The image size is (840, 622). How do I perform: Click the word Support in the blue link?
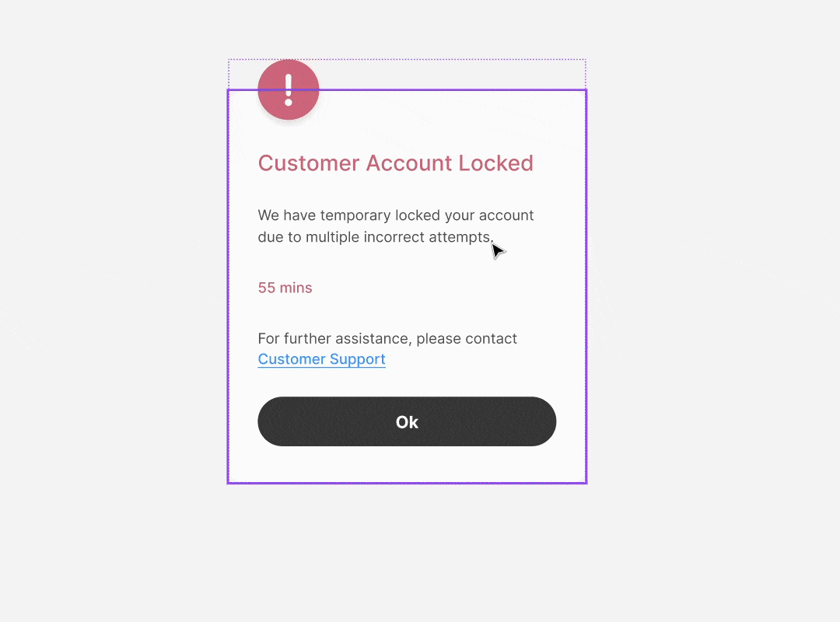[357, 359]
